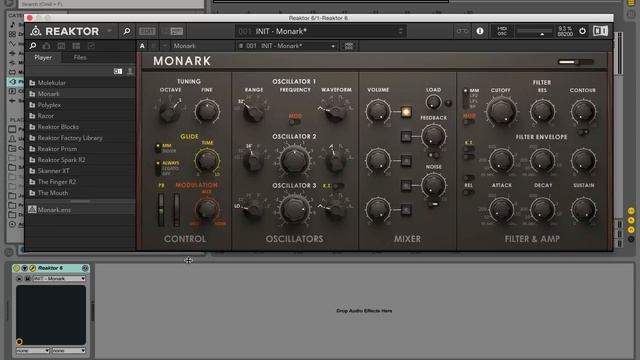Toggle Oscillator 1 frequency MOD switch

click(x=295, y=122)
